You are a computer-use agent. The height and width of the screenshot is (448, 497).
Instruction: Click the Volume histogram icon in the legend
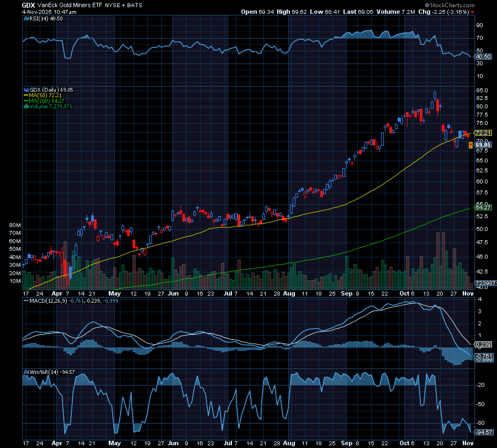tap(25, 106)
